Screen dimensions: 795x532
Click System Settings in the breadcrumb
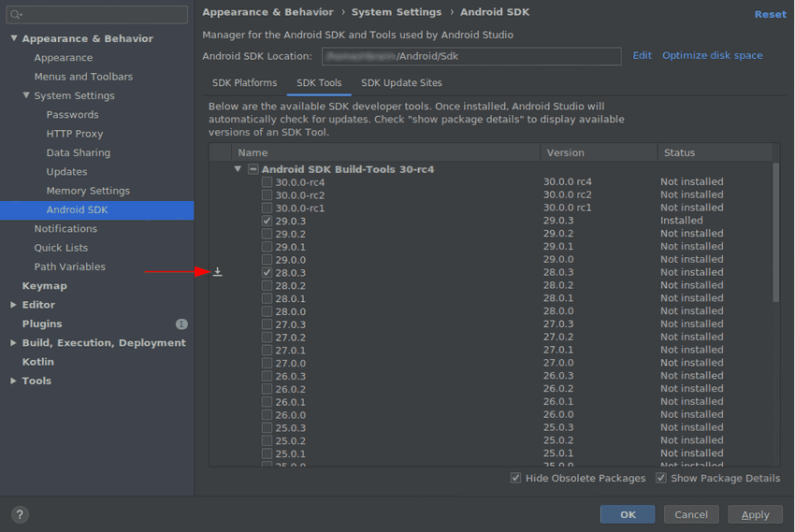(397, 12)
